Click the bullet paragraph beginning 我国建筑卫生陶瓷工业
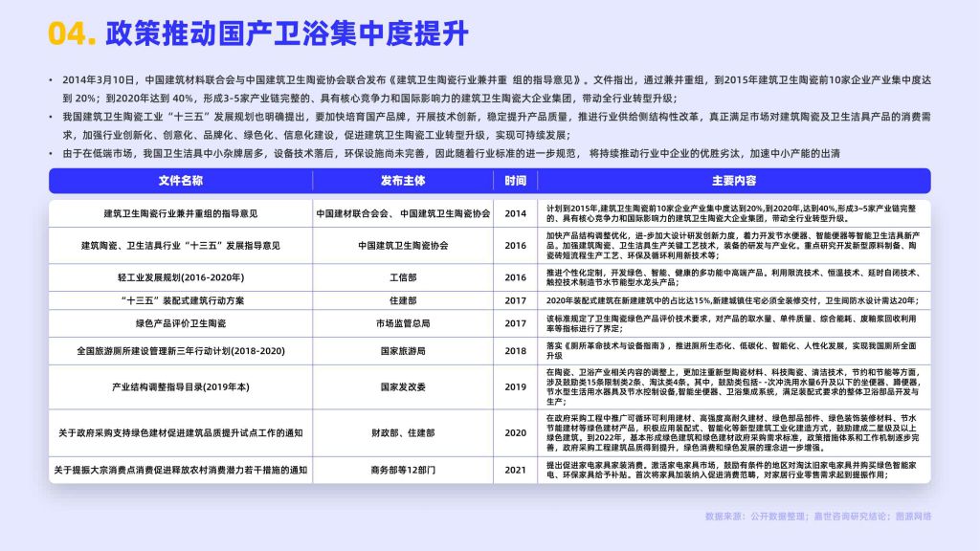 tap(497, 126)
